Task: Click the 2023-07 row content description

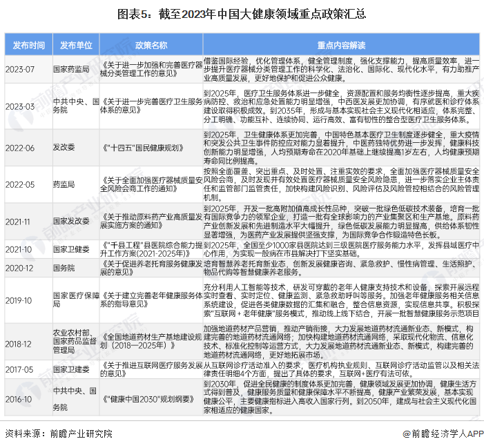Action: pos(341,70)
